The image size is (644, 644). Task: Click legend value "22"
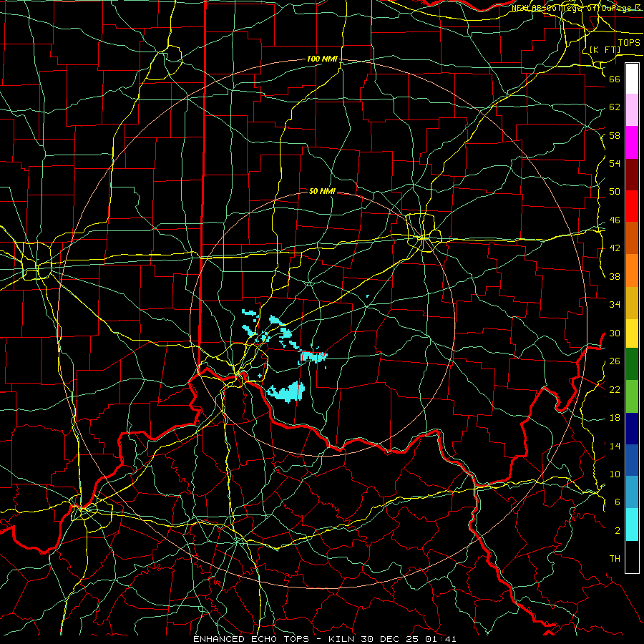click(615, 389)
